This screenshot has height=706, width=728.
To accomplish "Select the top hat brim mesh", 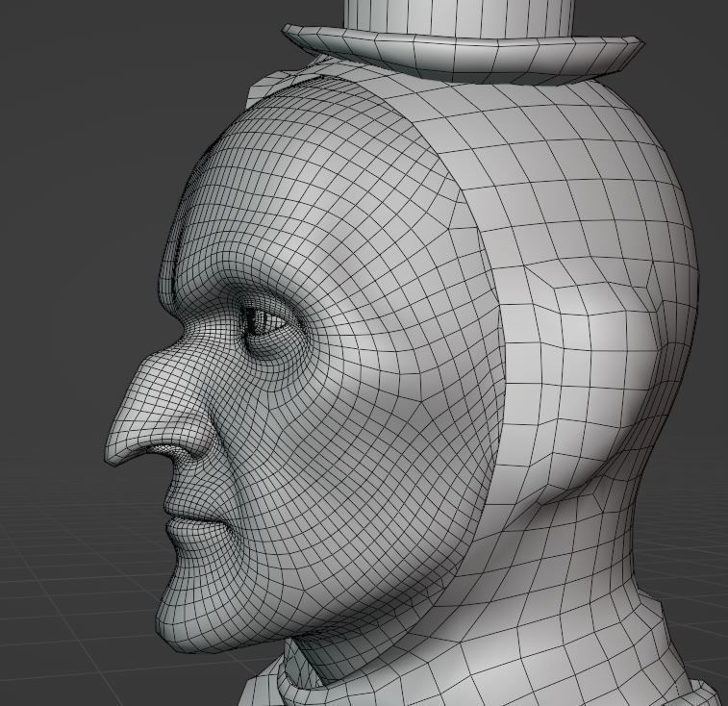I will pos(464,56).
